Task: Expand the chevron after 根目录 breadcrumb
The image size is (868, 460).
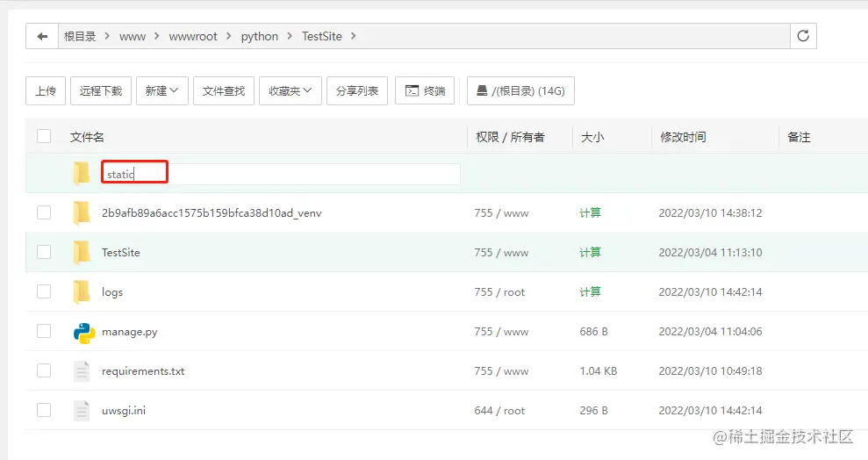Action: pos(107,36)
